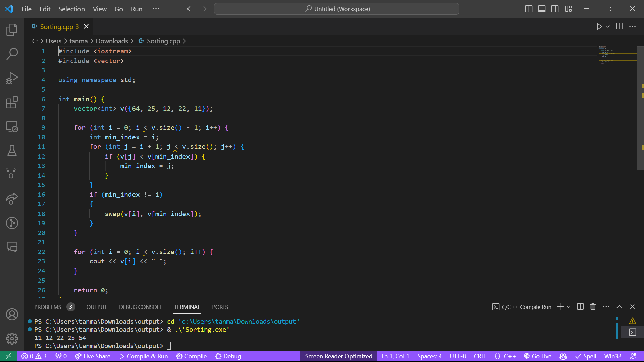Open the Explorer view in activity bar
644x362 pixels.
click(12, 30)
